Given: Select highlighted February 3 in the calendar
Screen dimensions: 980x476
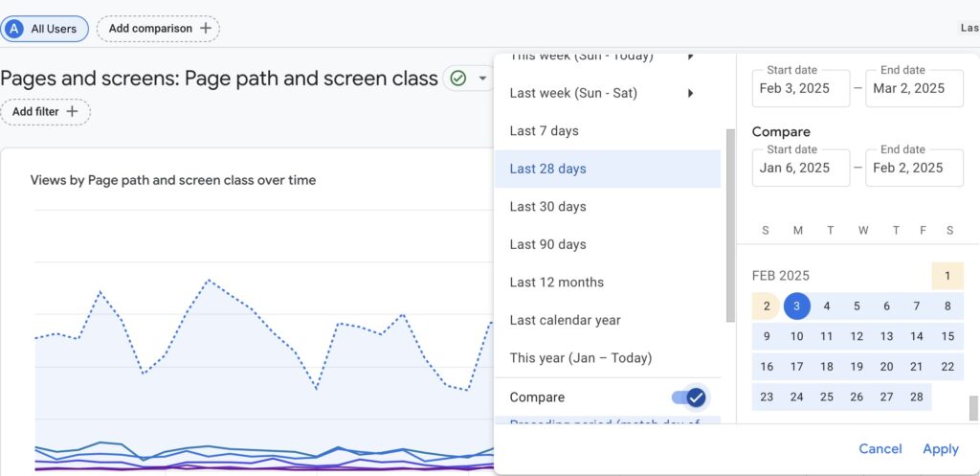Looking at the screenshot, I should (x=797, y=306).
